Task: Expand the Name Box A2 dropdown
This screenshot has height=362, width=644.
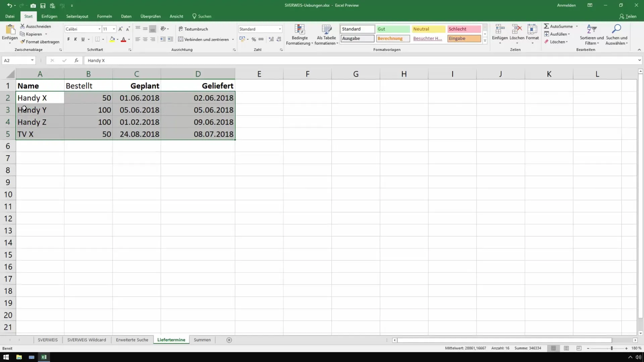Action: pyautogui.click(x=32, y=60)
